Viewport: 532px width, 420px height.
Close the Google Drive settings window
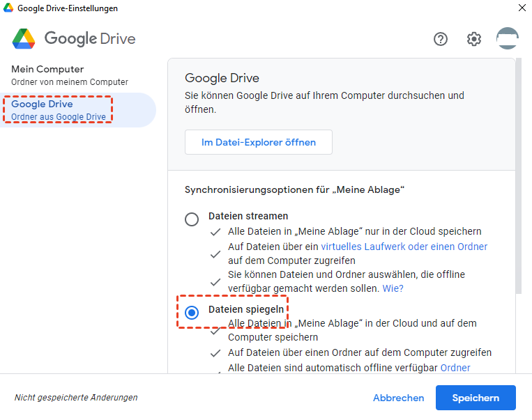coord(522,8)
